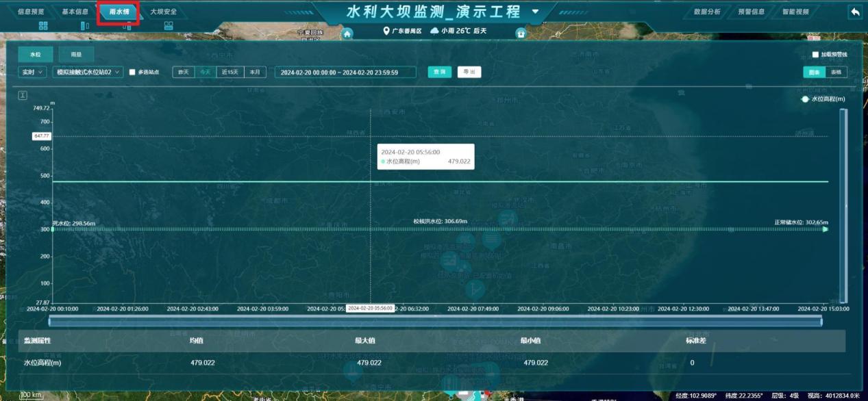Image resolution: width=868 pixels, height=401 pixels.
Task: Expand the 模拟接触式水位站02 station dropdown
Action: tap(88, 72)
